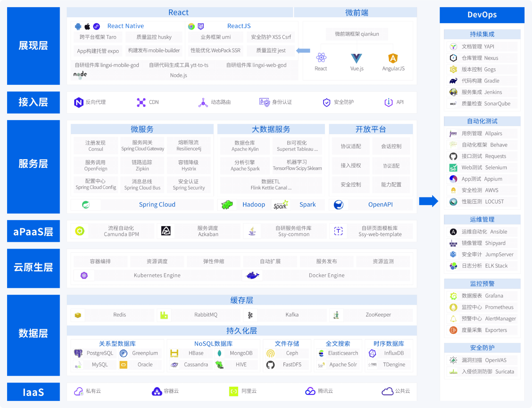Click the 展现层 layer block
The height and width of the screenshot is (408, 532).
33,46
